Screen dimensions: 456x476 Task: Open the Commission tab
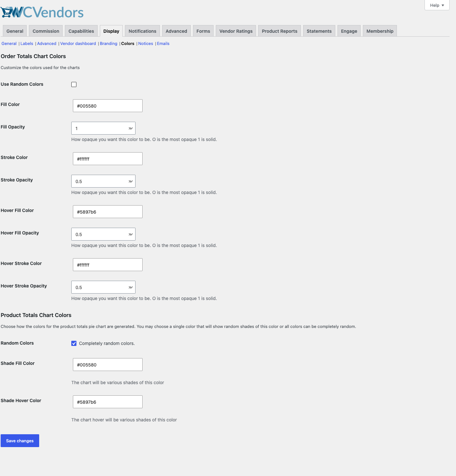coord(46,31)
